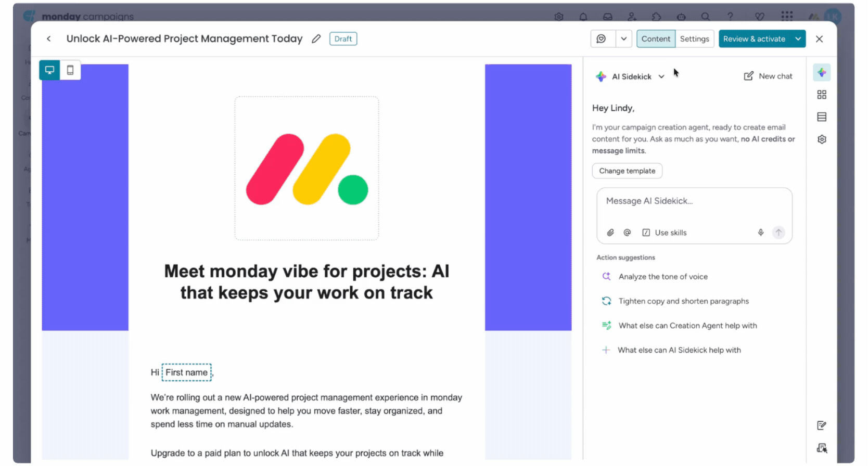Open the apps grid switcher icon

(787, 16)
